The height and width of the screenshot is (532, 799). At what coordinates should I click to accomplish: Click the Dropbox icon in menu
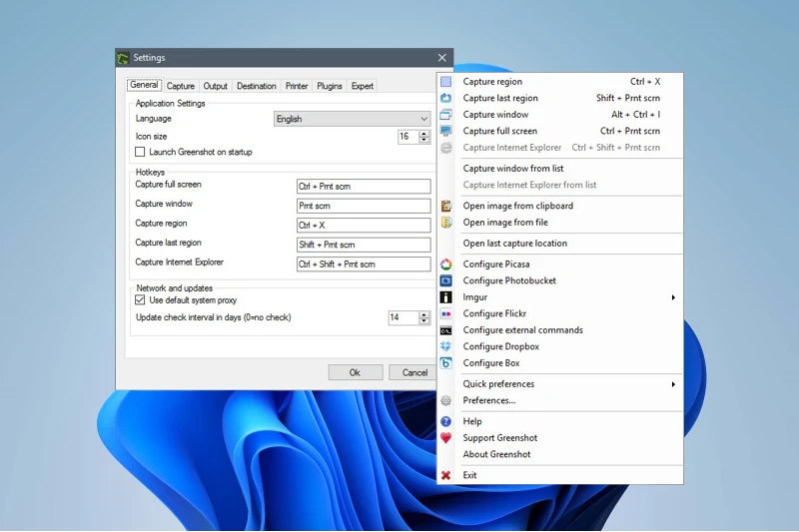[445, 346]
